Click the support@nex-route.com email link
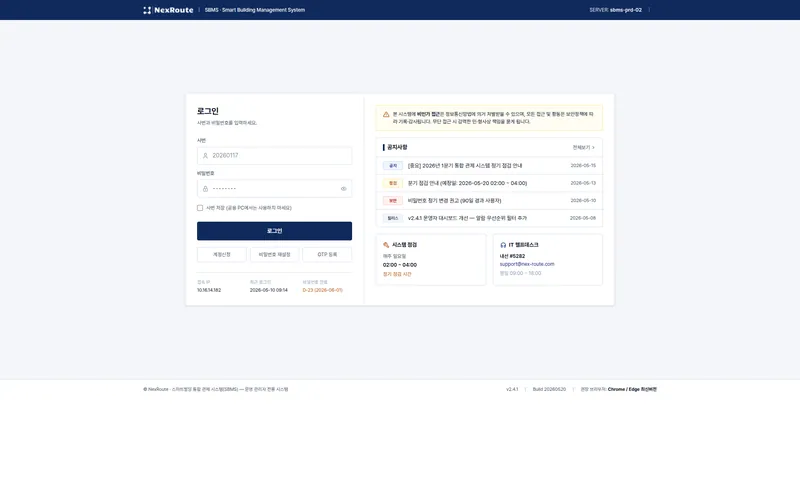Screen dimensions: 800x500 [527, 264]
